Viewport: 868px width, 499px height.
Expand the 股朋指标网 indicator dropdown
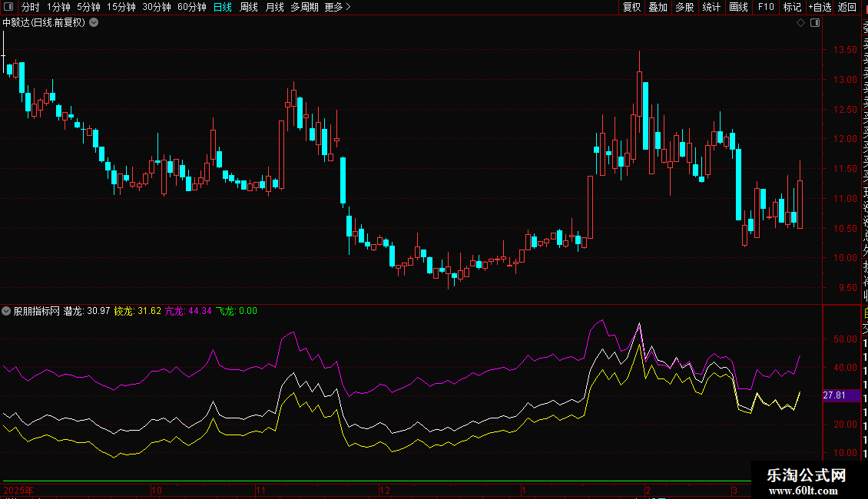coord(7,312)
